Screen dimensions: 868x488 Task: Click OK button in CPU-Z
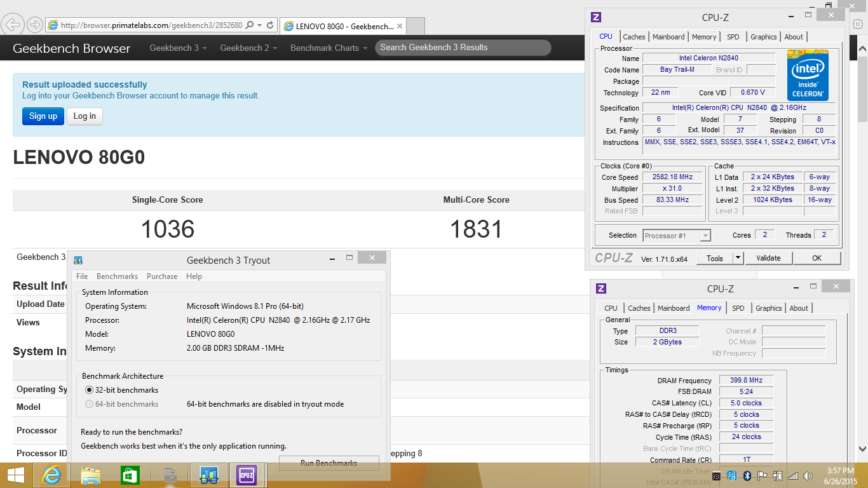coord(817,258)
